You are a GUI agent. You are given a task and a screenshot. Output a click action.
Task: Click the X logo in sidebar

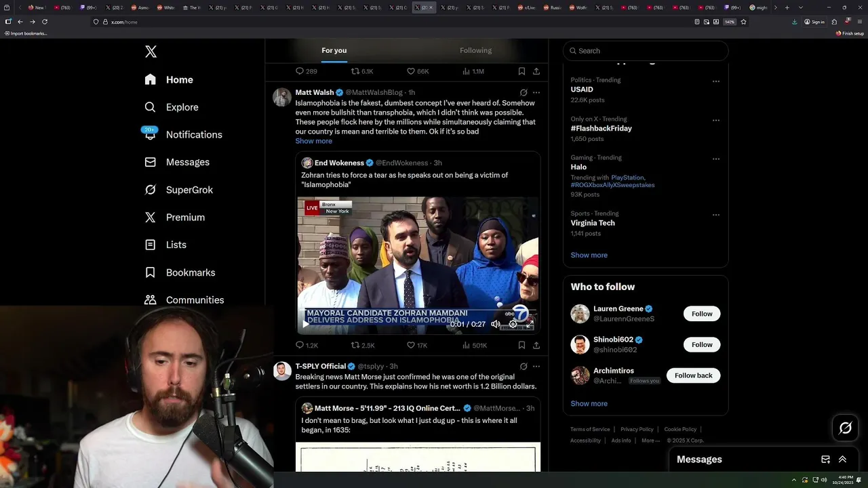click(151, 52)
